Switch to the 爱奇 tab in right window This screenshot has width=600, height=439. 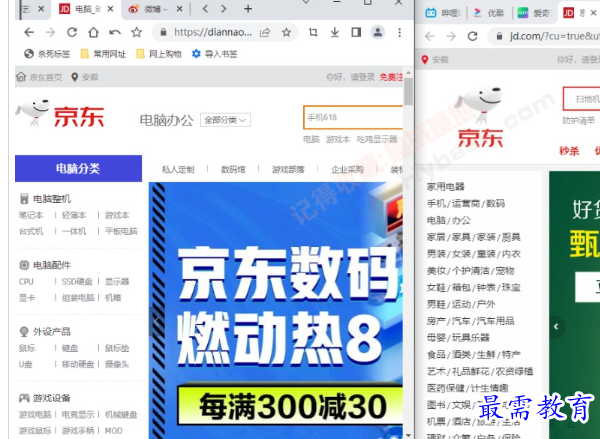click(535, 13)
